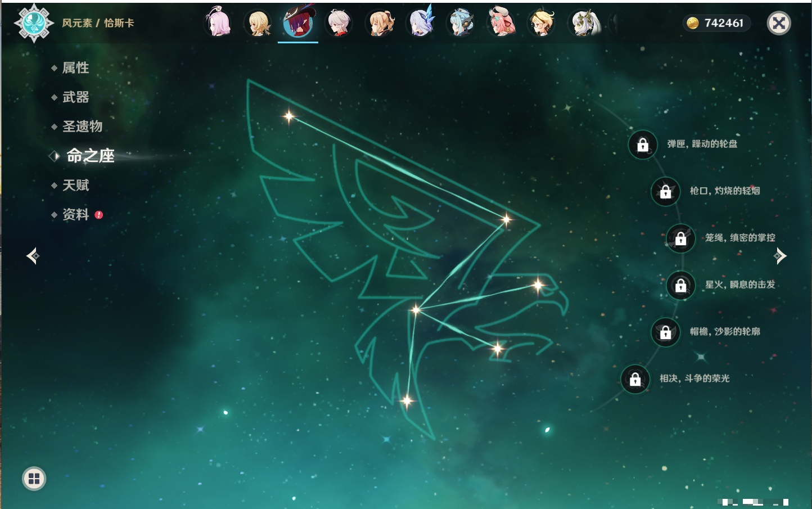Select the grey-haired character with red outfit

(x=339, y=23)
